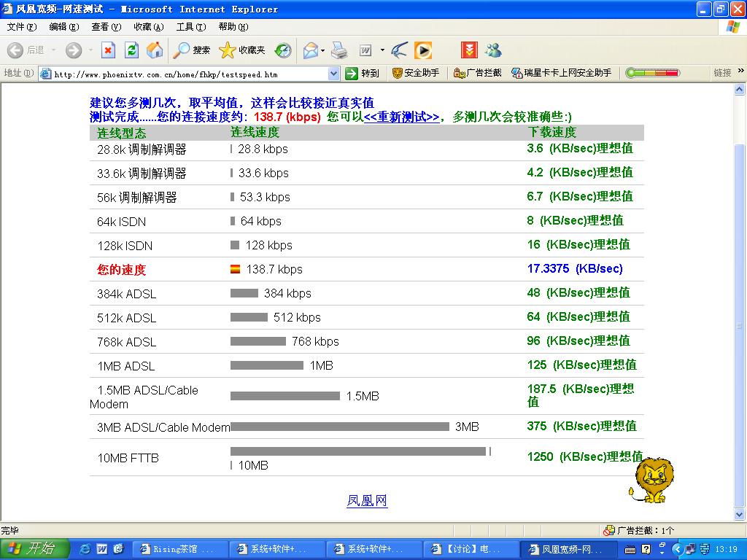The height and width of the screenshot is (560, 747).
Task: Open the Word edit button dropdown arrow
Action: coord(382,50)
